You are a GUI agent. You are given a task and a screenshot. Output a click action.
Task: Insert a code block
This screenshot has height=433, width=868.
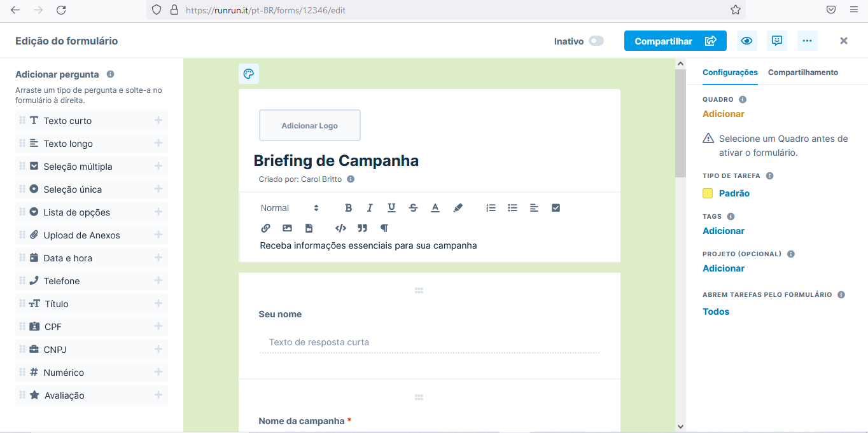[x=340, y=228]
